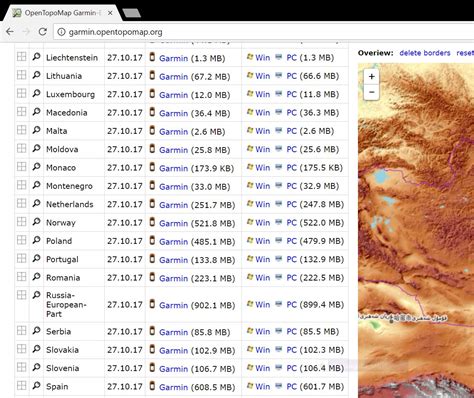Focus the address bar garmin.opentopomap.org

263,32
